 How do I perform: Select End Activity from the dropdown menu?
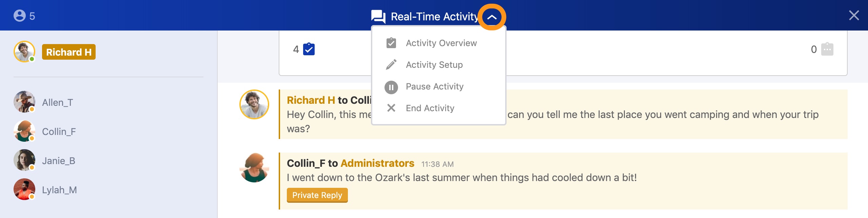pos(430,108)
